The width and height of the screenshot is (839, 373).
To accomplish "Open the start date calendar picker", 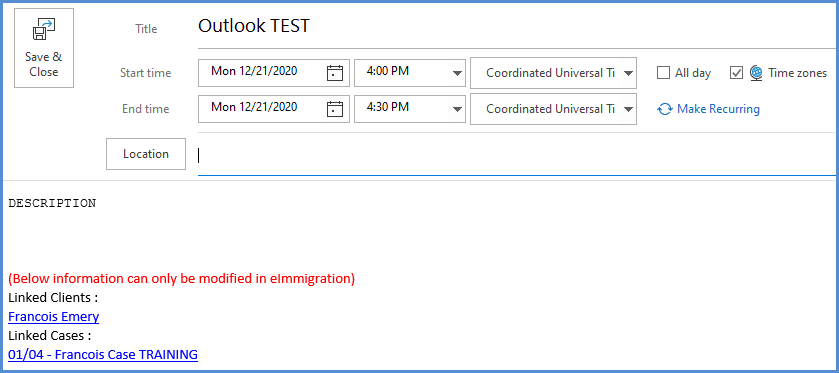I will point(334,73).
